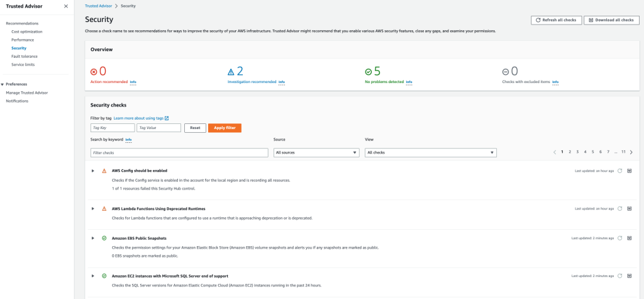The width and height of the screenshot is (644, 299).
Task: Click Trusted Advisor breadcrumb link
Action: click(98, 6)
